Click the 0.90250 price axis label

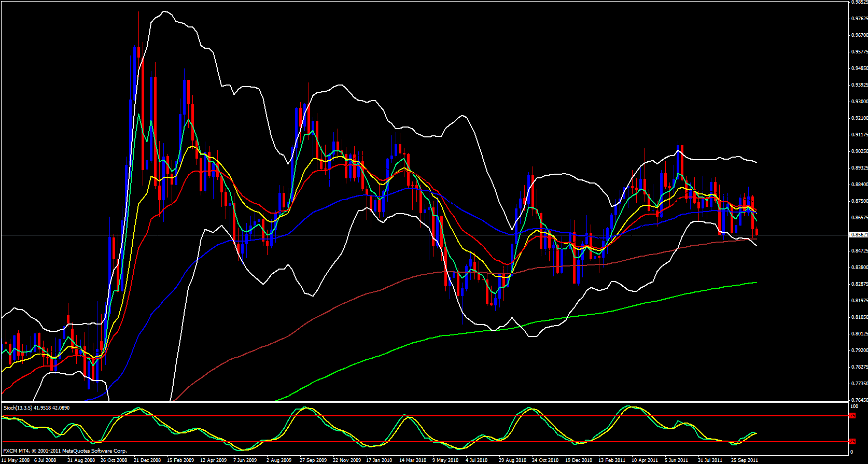859,151
